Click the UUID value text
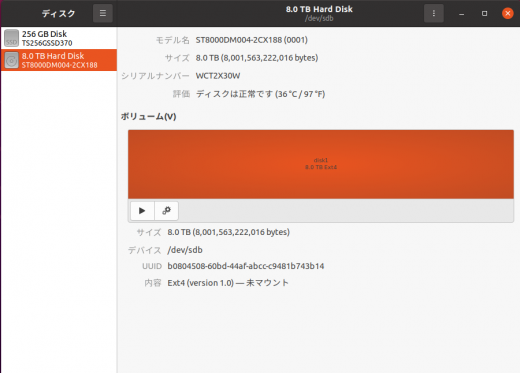 tap(246, 266)
